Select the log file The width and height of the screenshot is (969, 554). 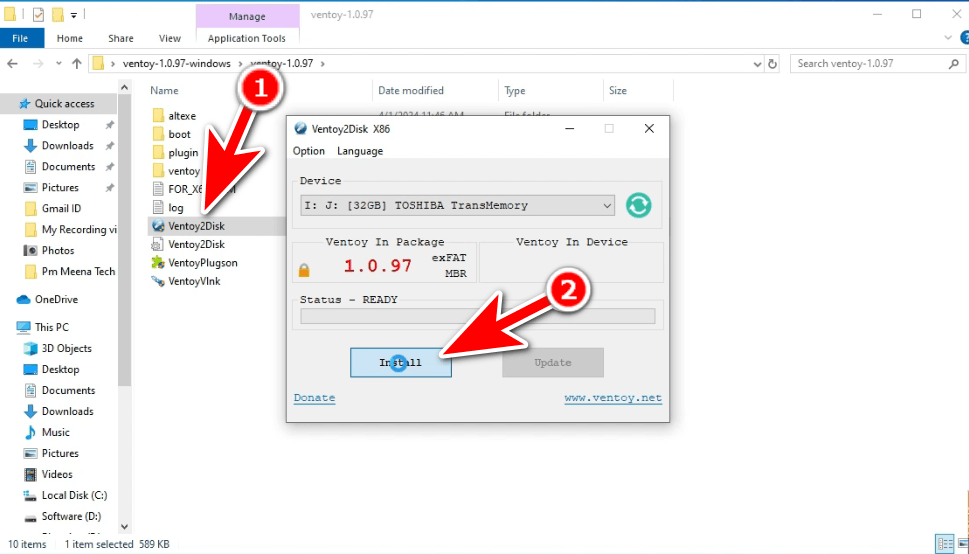point(176,208)
